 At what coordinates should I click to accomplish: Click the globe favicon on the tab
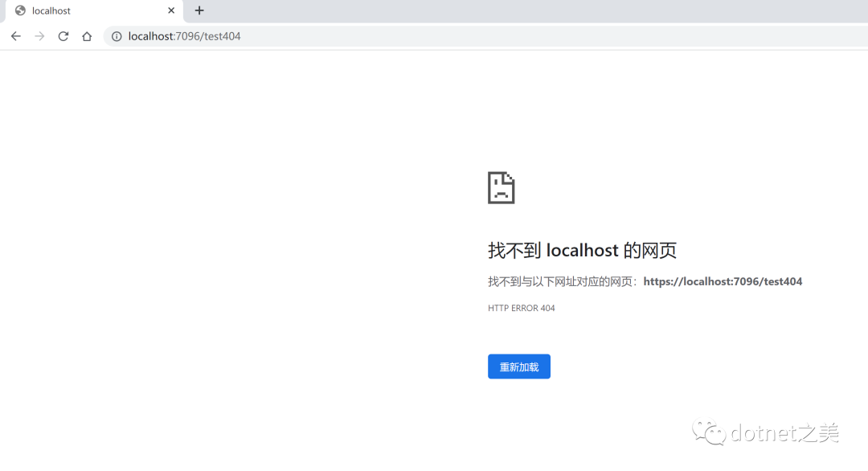20,10
